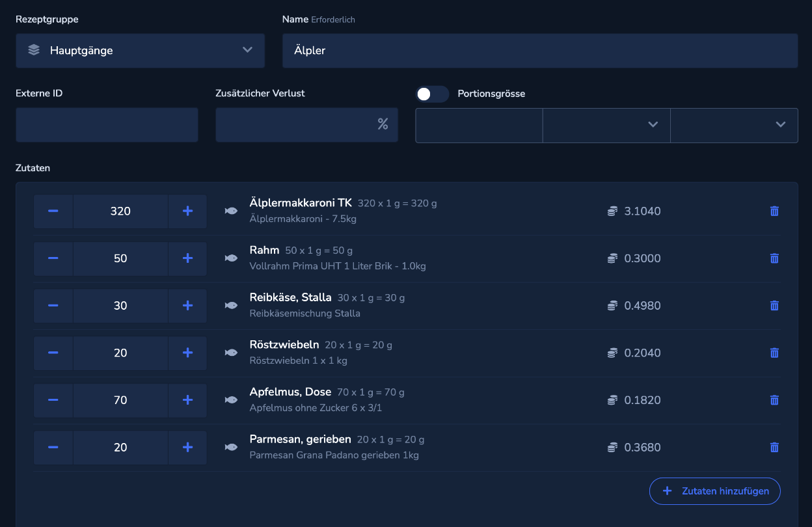Click the coins icon next to 0.3000

click(x=612, y=258)
